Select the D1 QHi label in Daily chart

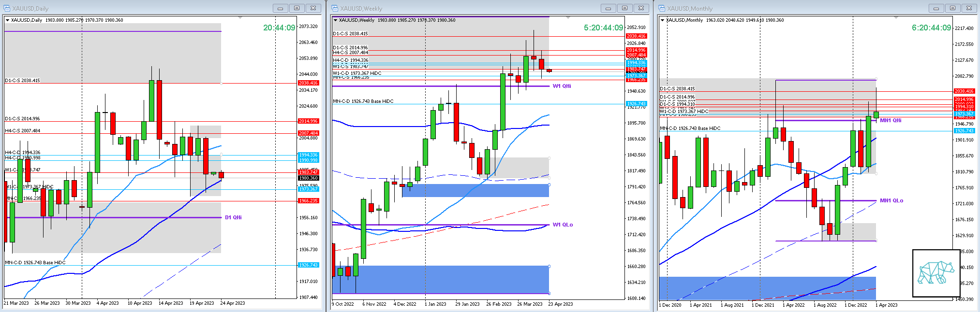click(x=233, y=218)
